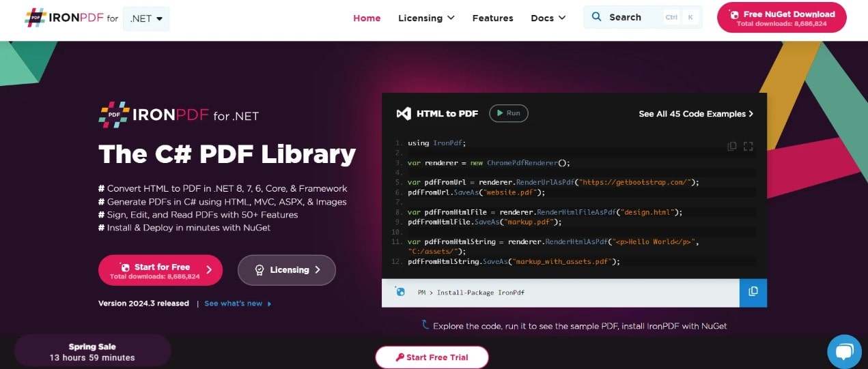The width and height of the screenshot is (868, 369).
Task: Click Start for Free button
Action: pyautogui.click(x=160, y=270)
